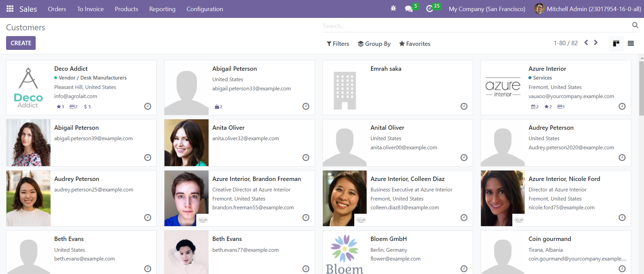Viewport: 644px width, 274px height.
Task: Click Creative Director at Azure Interior text
Action: (x=251, y=190)
